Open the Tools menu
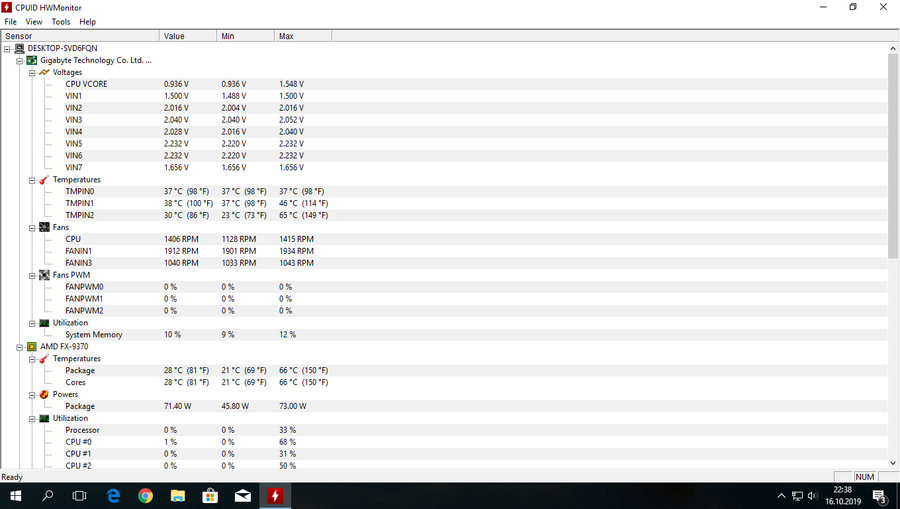The image size is (900, 509). [61, 22]
